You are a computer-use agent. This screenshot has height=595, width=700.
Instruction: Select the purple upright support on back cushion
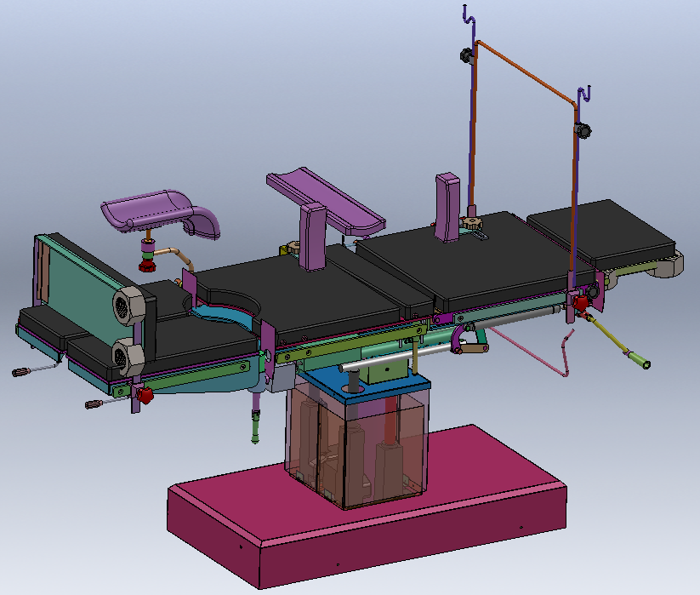pos(447,208)
